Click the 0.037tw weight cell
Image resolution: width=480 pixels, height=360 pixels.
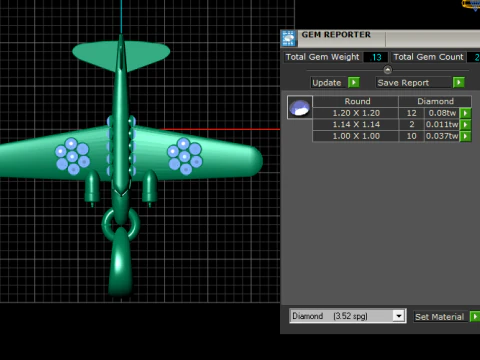442,136
